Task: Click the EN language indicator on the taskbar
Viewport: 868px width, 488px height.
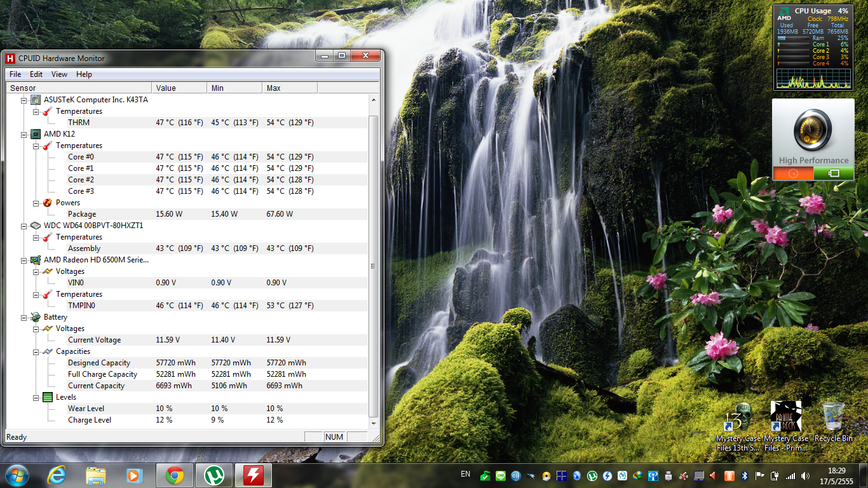Action: click(x=466, y=474)
